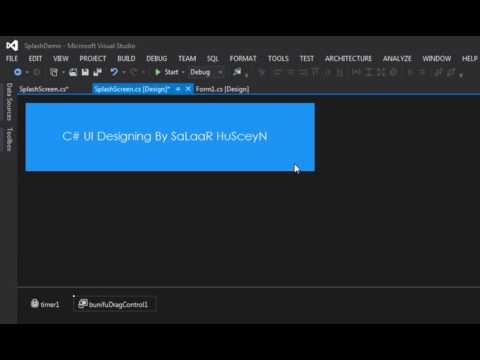480x360 pixels.
Task: Open the FILE menu
Action: click(x=12, y=59)
